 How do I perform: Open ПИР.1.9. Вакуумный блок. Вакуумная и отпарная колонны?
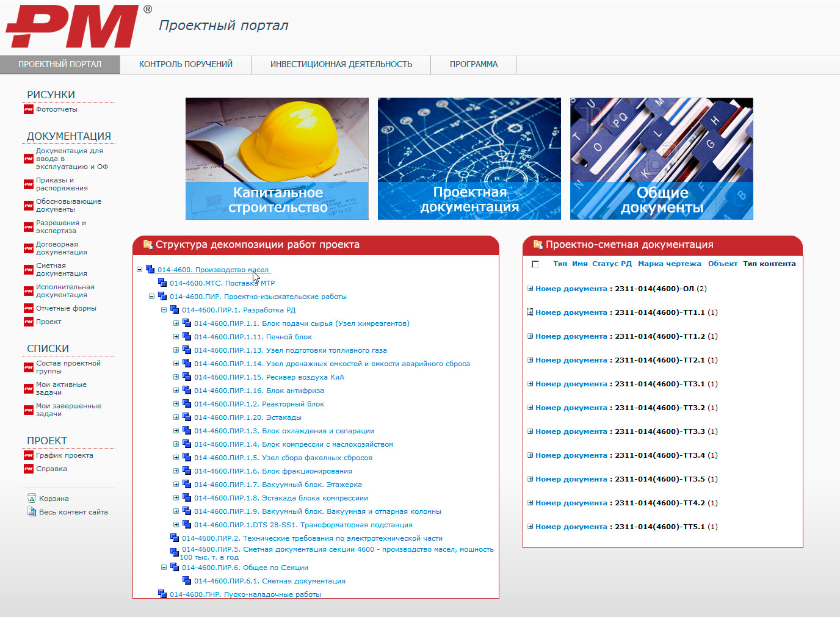point(317,511)
